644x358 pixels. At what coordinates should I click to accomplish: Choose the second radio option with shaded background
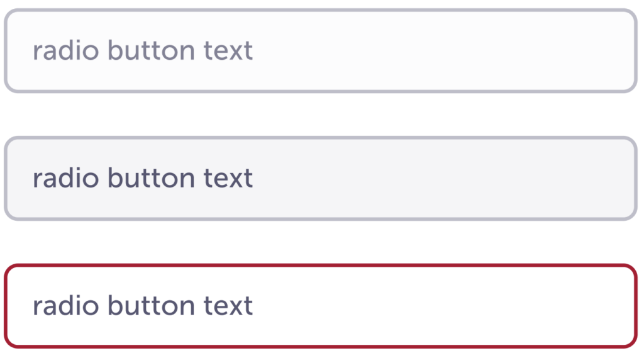pyautogui.click(x=321, y=179)
